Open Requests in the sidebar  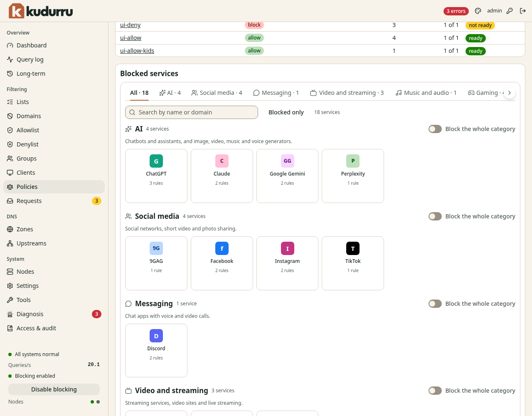(x=54, y=201)
